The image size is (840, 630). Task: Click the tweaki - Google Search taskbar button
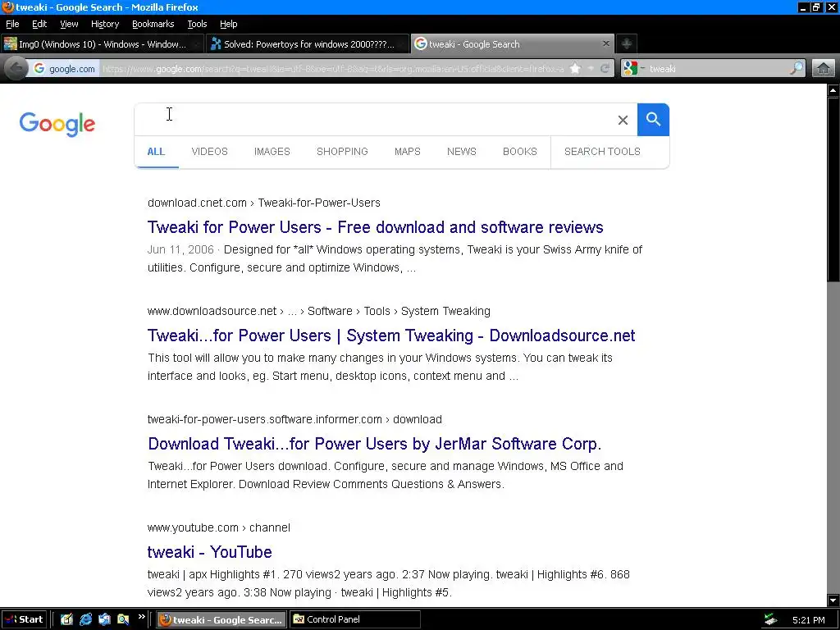tap(221, 620)
